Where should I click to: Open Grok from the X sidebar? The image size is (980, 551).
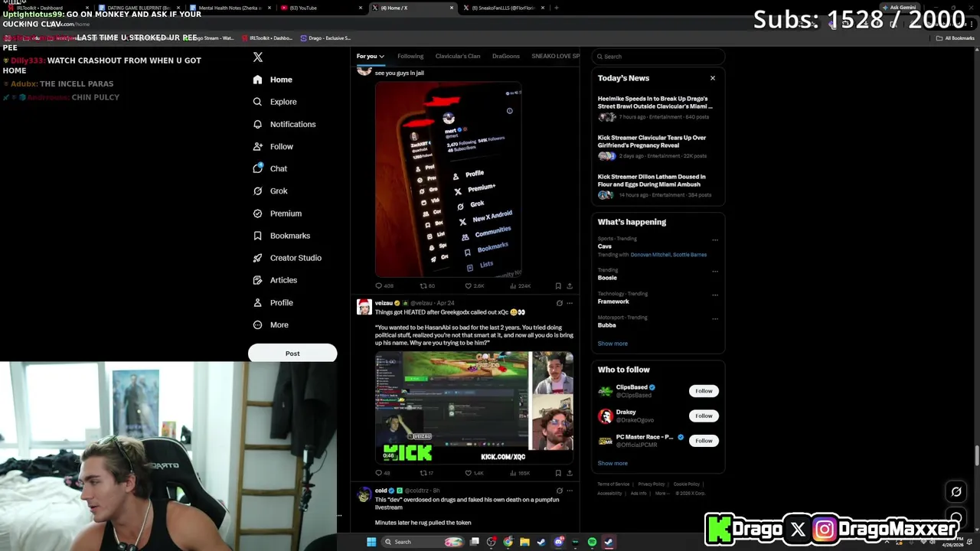(269, 191)
